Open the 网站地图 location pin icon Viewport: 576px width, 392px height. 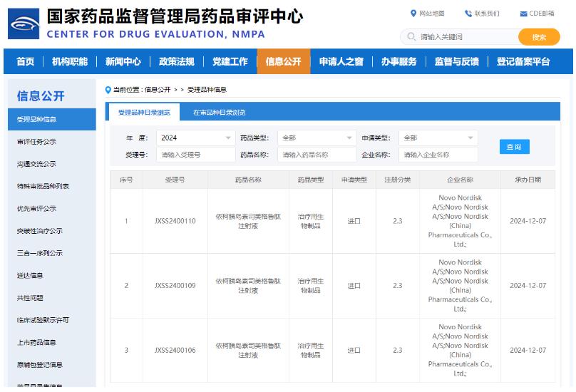(413, 13)
